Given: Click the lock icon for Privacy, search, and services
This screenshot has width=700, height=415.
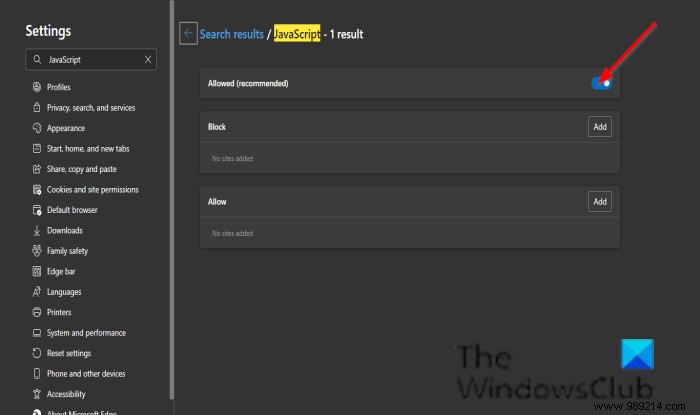Looking at the screenshot, I should tap(36, 108).
